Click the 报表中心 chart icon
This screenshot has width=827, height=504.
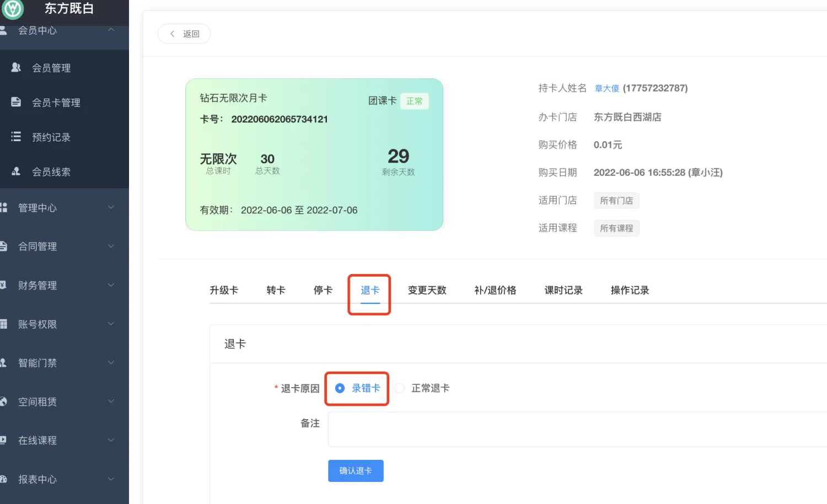coord(3,479)
